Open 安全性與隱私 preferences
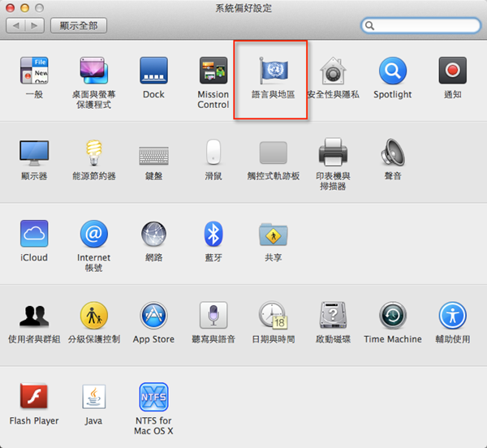This screenshot has height=448, width=487. coord(333,71)
